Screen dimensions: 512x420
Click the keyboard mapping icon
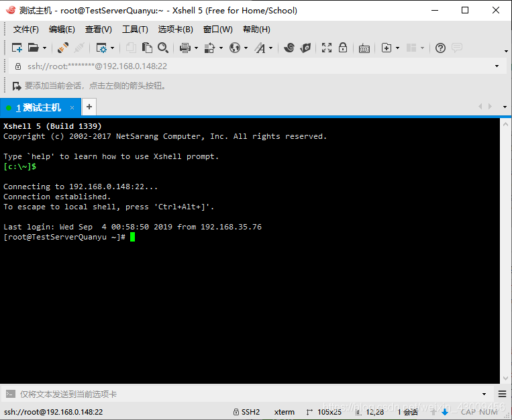tap(364, 49)
